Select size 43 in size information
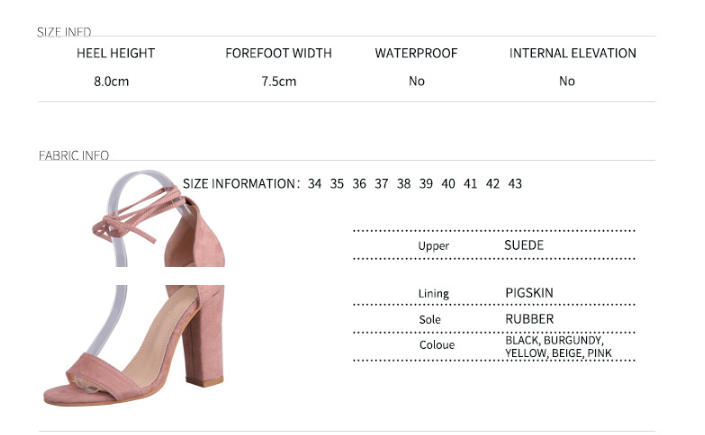705x435 pixels. click(x=515, y=184)
